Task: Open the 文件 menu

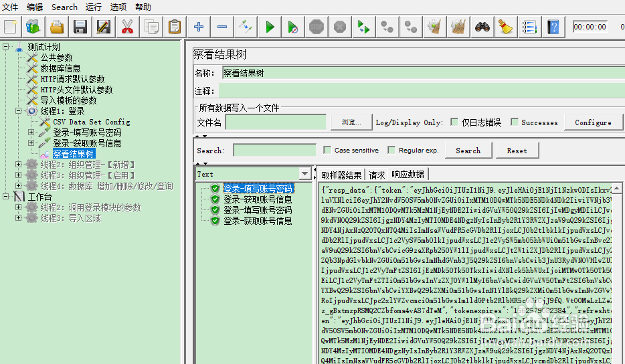Action: [x=10, y=7]
